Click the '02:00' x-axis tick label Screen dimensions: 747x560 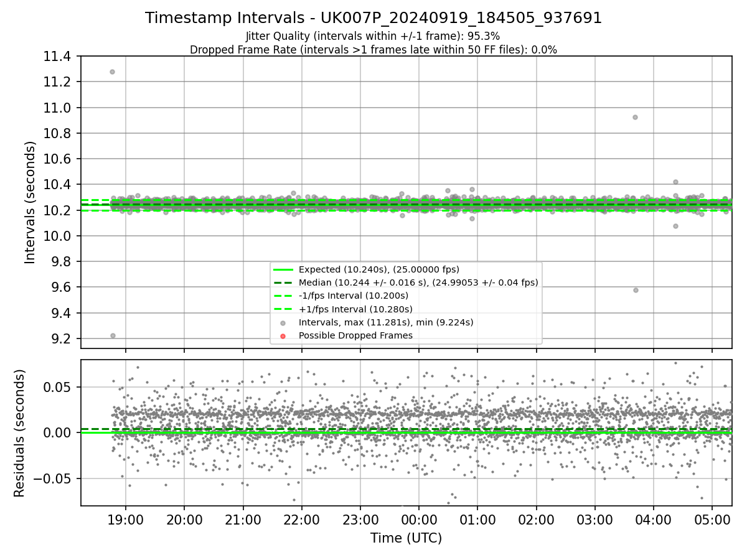(x=536, y=520)
